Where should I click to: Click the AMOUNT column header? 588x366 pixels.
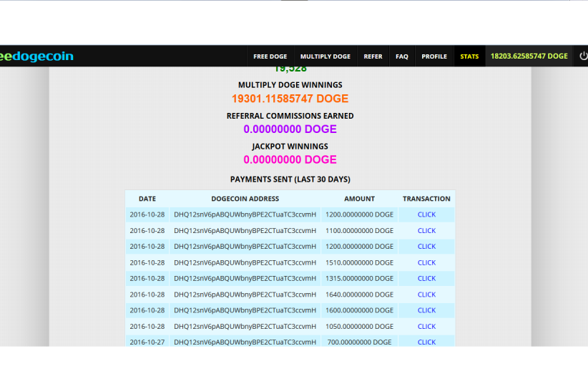[359, 199]
